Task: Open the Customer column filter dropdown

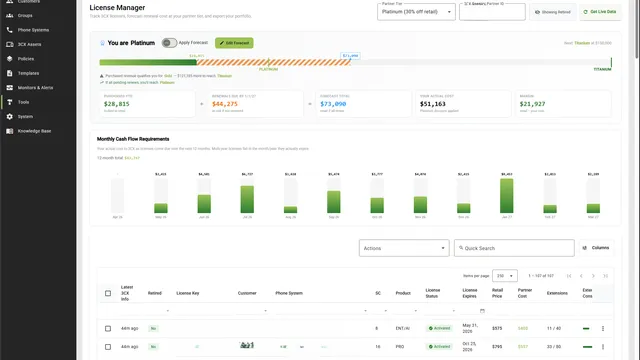Action: [265, 311]
